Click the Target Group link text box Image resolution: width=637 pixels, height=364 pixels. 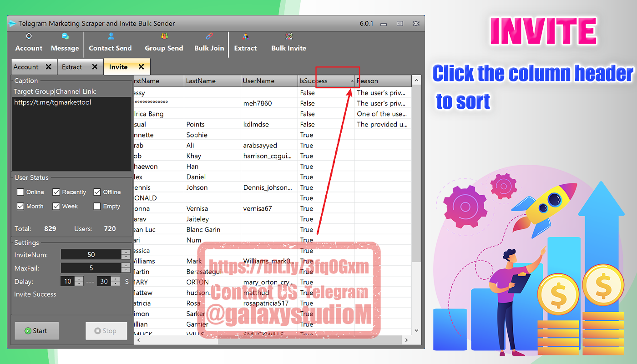coord(72,134)
